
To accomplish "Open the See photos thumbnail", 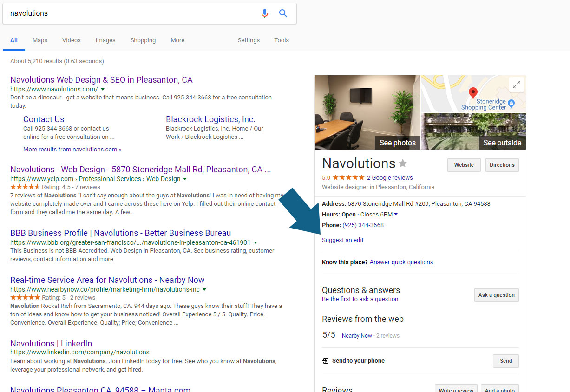I will point(397,143).
